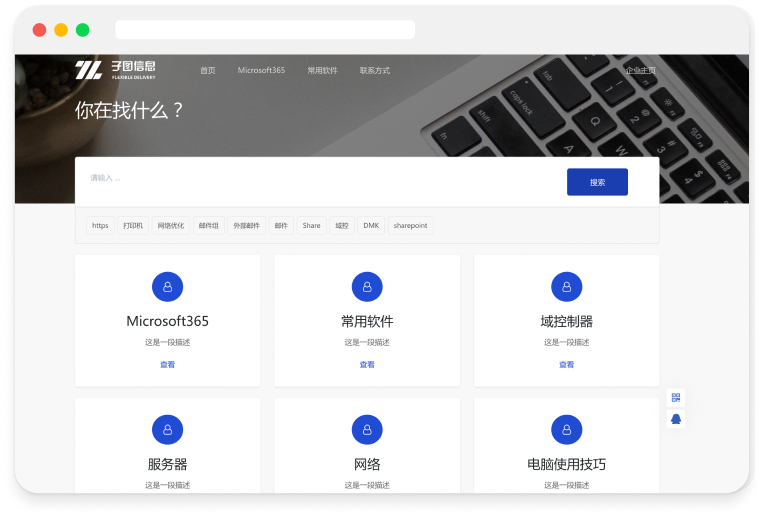Click the blue 搜索 button
The image size is (764, 517).
(x=597, y=182)
